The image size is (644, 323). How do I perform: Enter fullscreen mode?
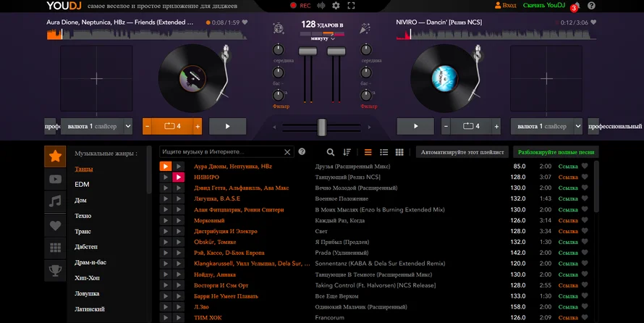pos(351,5)
